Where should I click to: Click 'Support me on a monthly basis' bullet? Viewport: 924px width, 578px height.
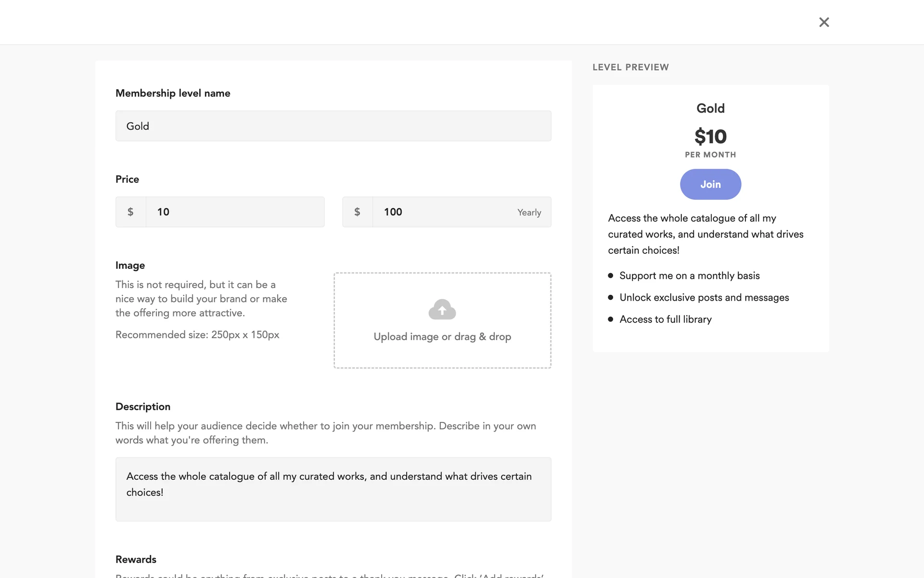click(x=689, y=276)
